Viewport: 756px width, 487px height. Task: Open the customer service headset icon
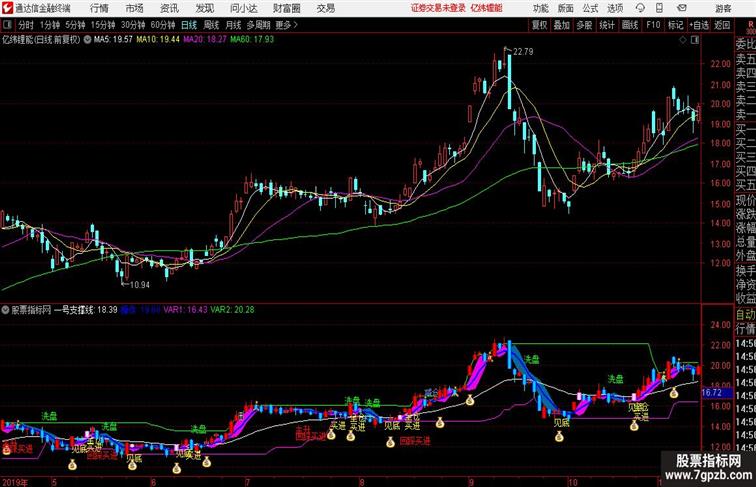click(640, 8)
